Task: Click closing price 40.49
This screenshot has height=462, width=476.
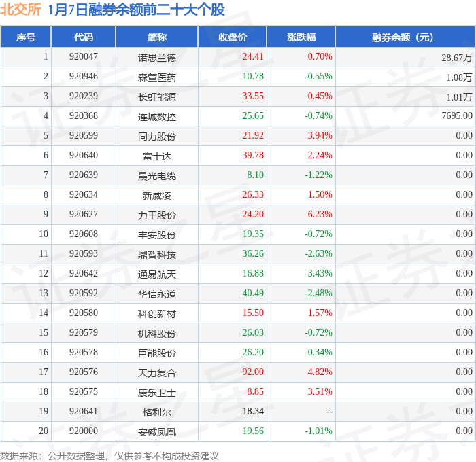Action: 253,294
